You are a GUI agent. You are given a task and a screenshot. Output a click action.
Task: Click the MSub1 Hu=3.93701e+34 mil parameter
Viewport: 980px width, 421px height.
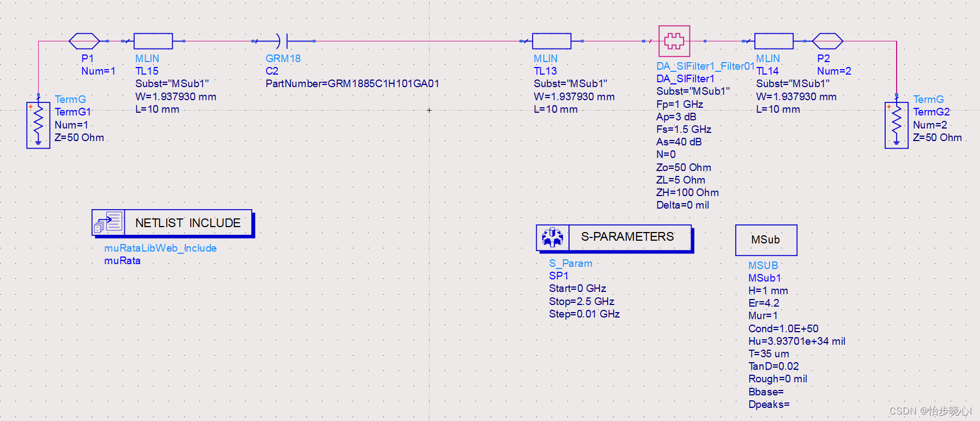tap(797, 341)
